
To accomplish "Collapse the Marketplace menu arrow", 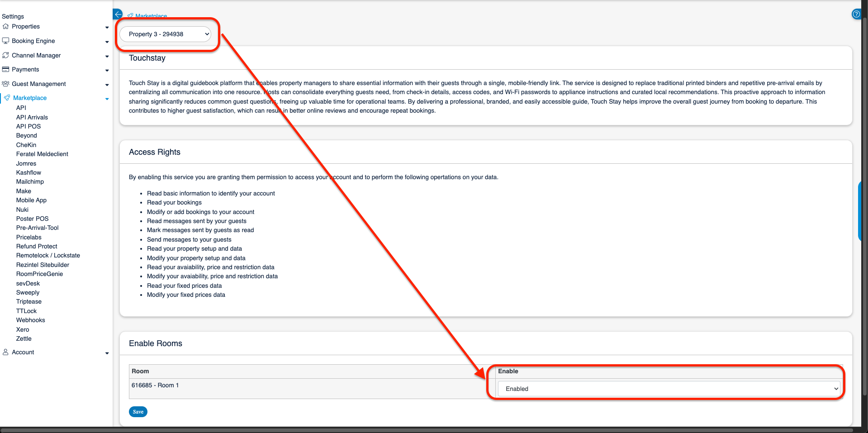I will (x=107, y=99).
